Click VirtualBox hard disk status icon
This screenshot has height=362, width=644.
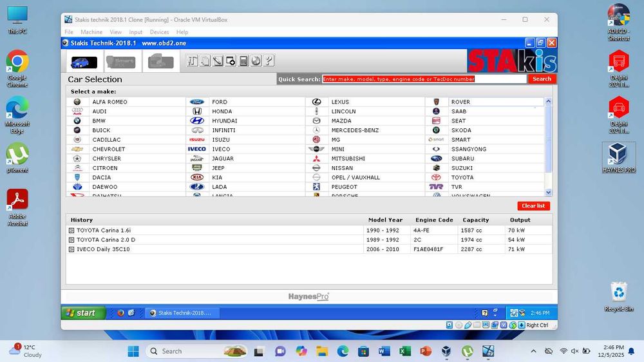click(x=450, y=325)
